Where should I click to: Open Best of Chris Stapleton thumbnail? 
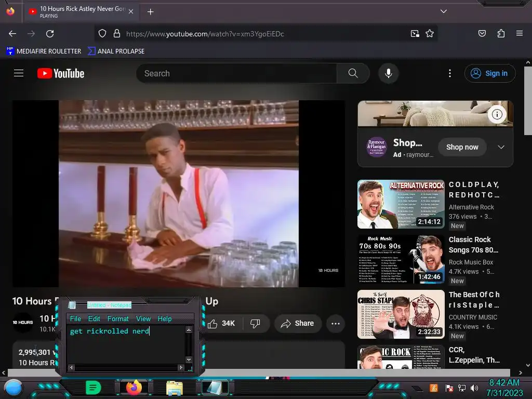401,314
